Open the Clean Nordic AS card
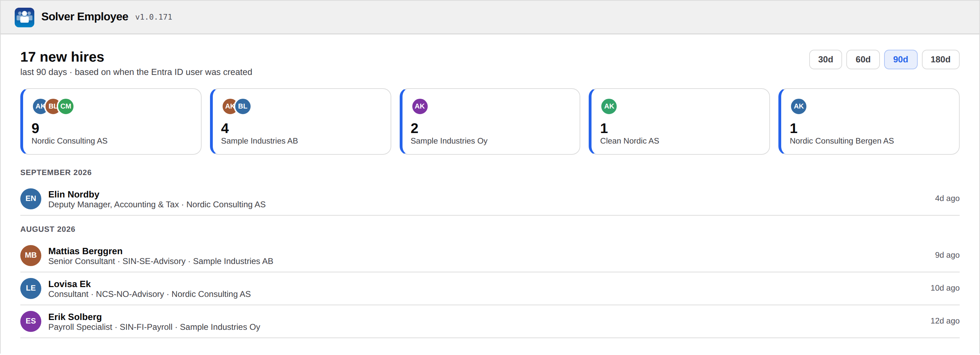 [679, 122]
